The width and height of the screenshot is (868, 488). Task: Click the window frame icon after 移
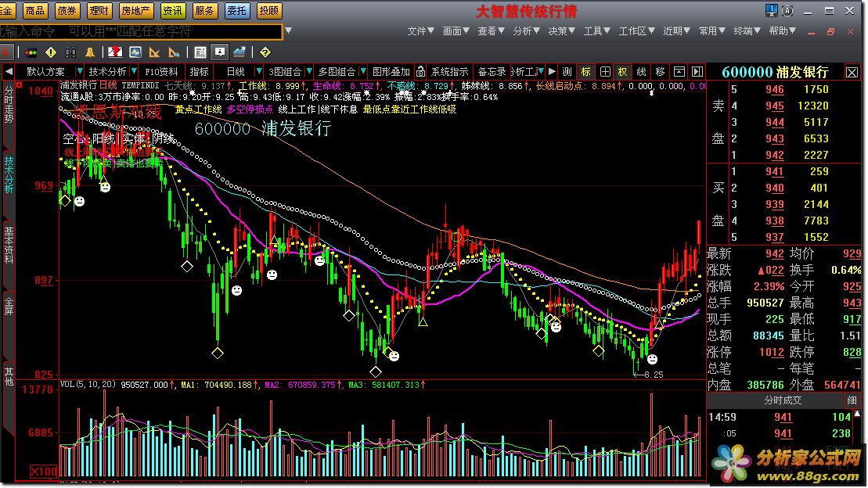click(x=679, y=72)
